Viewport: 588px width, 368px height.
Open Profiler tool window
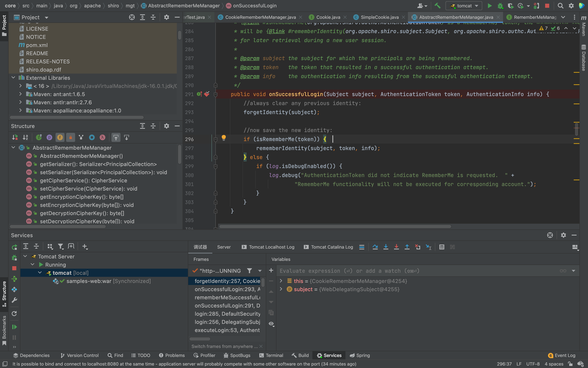pos(204,355)
